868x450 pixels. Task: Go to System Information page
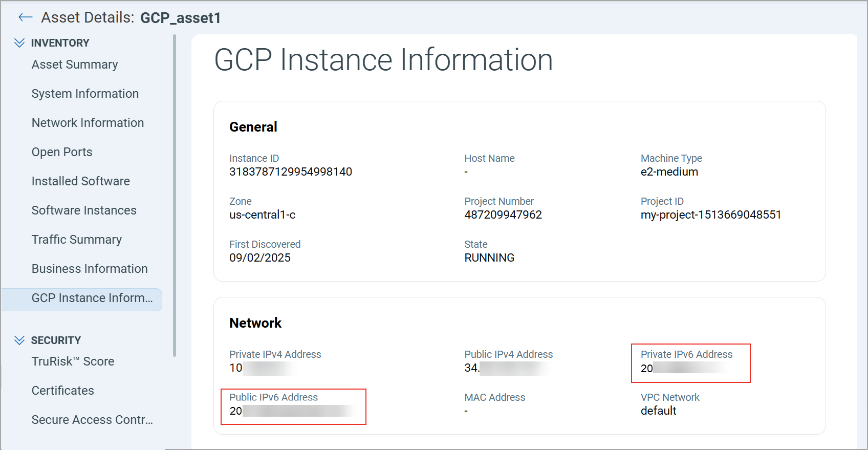point(85,94)
